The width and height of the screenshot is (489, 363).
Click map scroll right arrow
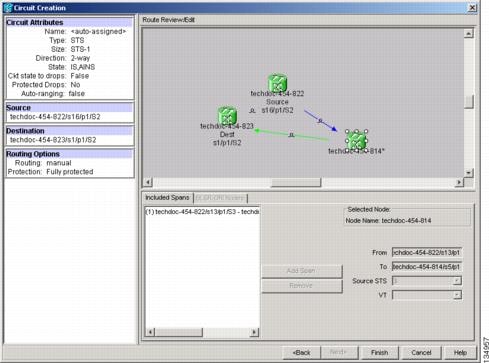click(459, 182)
